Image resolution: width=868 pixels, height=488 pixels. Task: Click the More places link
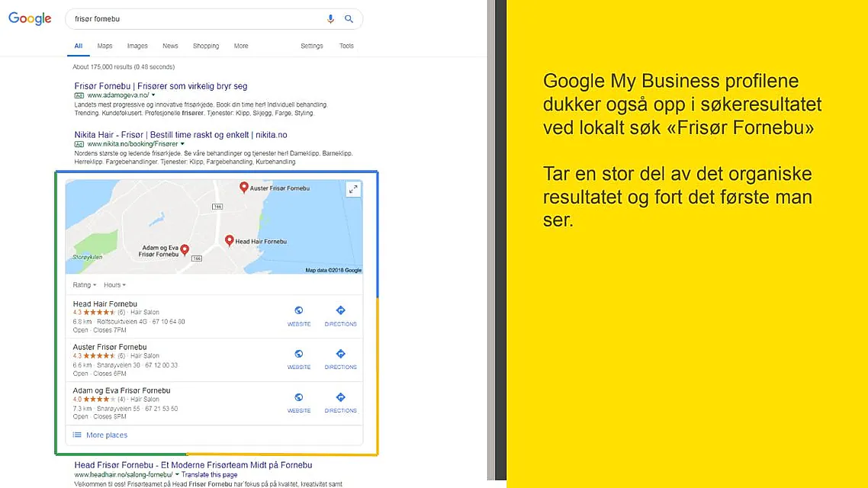107,435
